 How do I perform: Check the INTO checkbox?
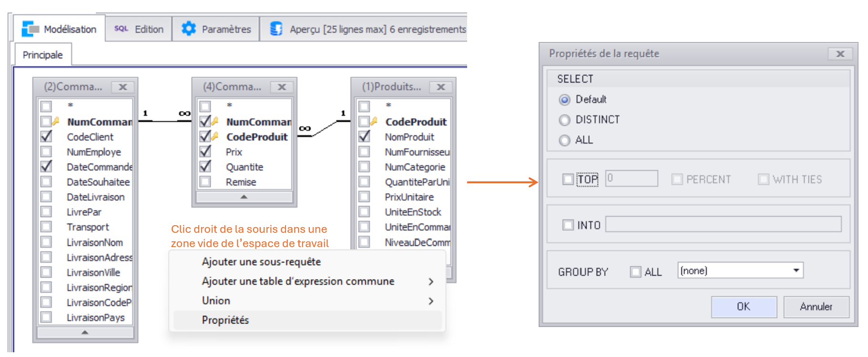point(568,225)
